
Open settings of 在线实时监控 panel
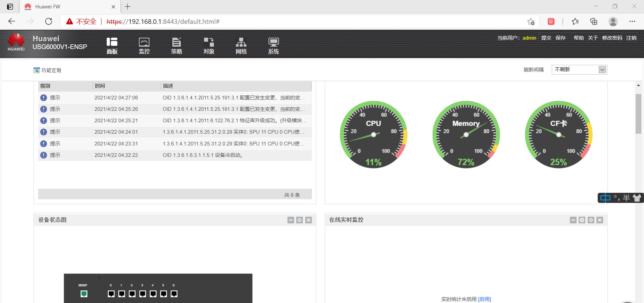[x=582, y=220]
